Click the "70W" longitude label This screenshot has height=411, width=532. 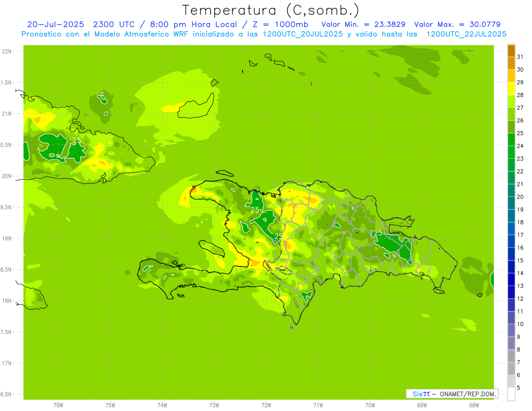coord(370,405)
